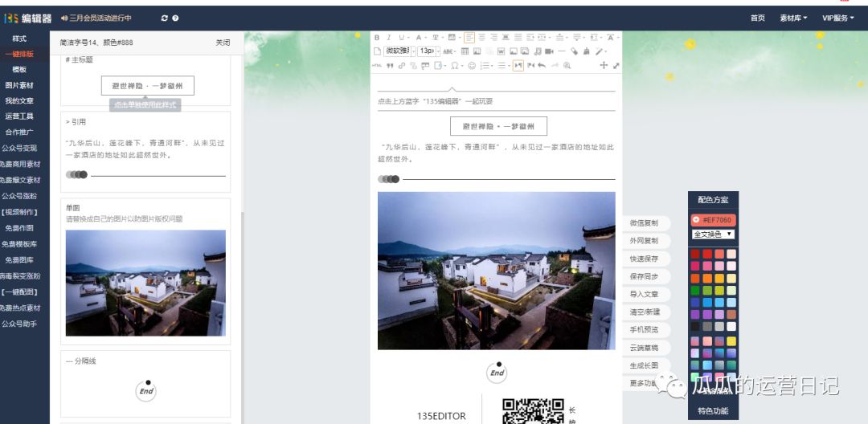Screen dimensions: 868x424
Task: Open the 素材库 menu
Action: click(x=793, y=18)
